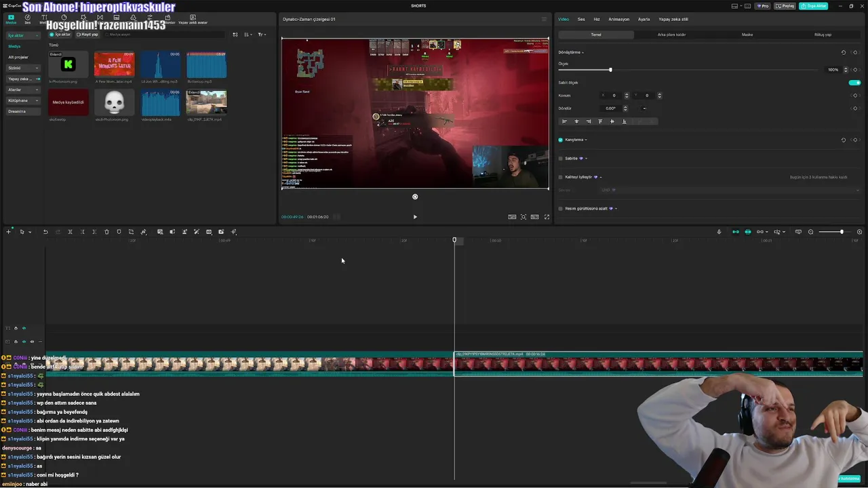Screen dimensions: 868x488
Task: Delete left of playhead with trim-left tool
Action: click(x=82, y=232)
